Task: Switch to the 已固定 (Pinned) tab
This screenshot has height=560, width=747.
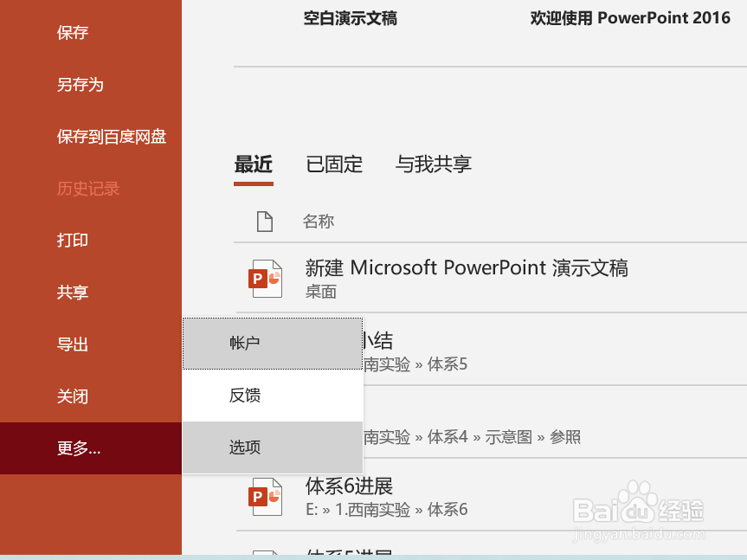Action: click(x=334, y=164)
